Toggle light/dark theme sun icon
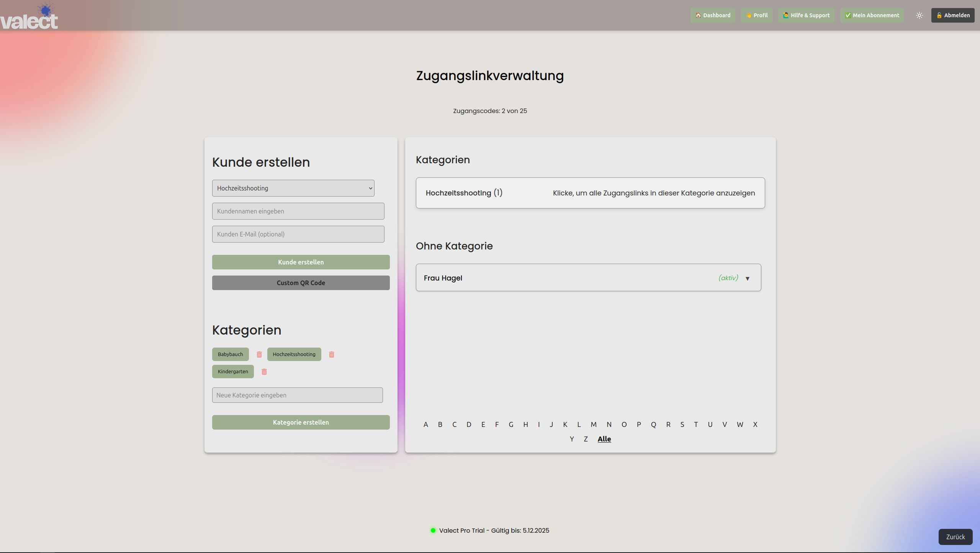Image resolution: width=980 pixels, height=553 pixels. pyautogui.click(x=919, y=15)
